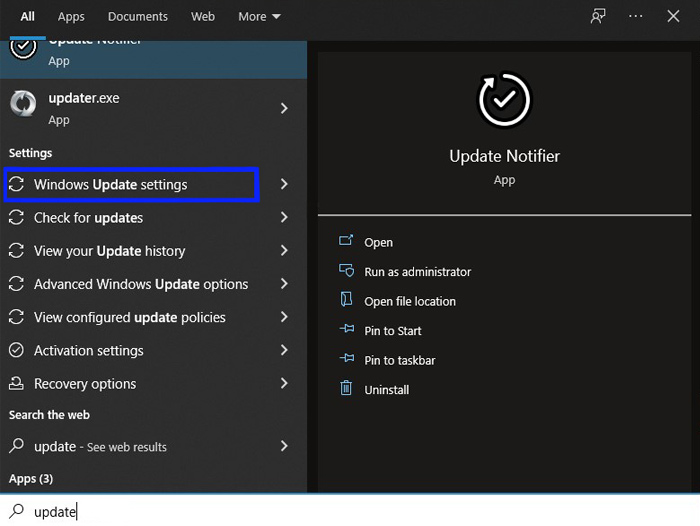Click the Search the web header
700x526 pixels.
(x=49, y=415)
